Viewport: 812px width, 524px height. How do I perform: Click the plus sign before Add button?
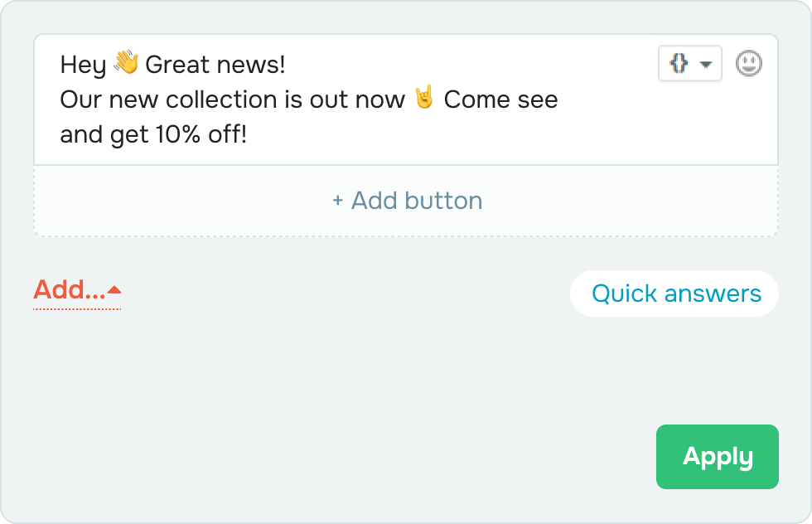(338, 201)
